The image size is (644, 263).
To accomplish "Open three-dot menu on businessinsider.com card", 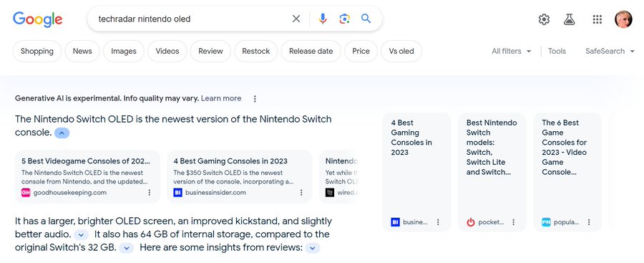I will tap(301, 193).
